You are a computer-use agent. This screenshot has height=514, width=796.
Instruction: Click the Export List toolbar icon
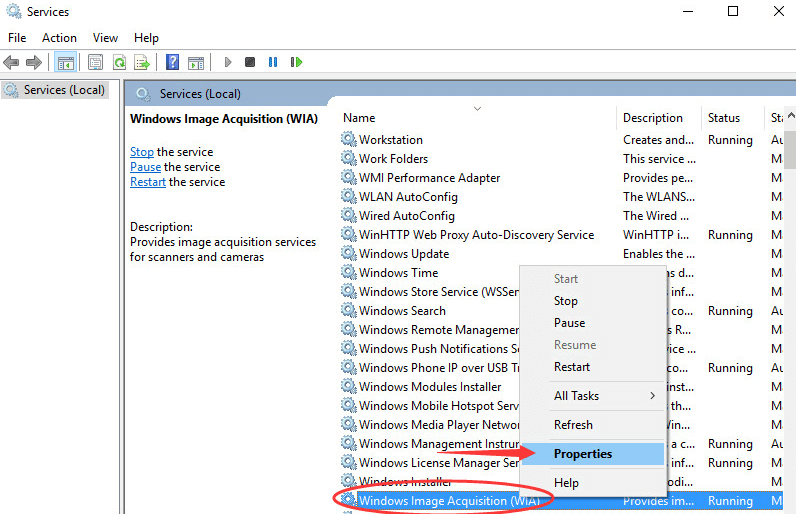142,62
